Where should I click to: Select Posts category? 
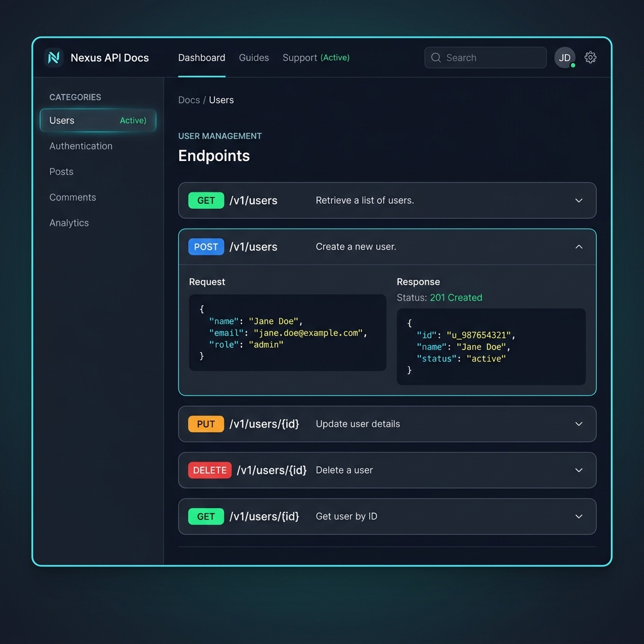point(61,172)
